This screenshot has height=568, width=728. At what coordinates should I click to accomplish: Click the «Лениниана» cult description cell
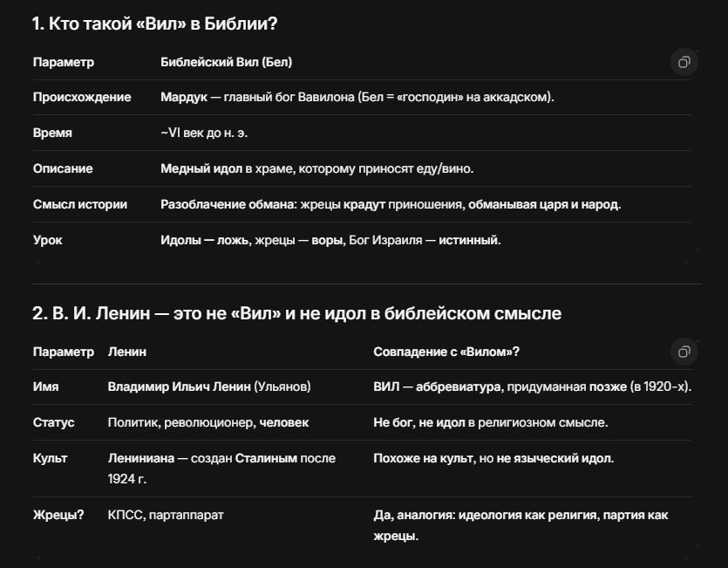tap(221, 469)
